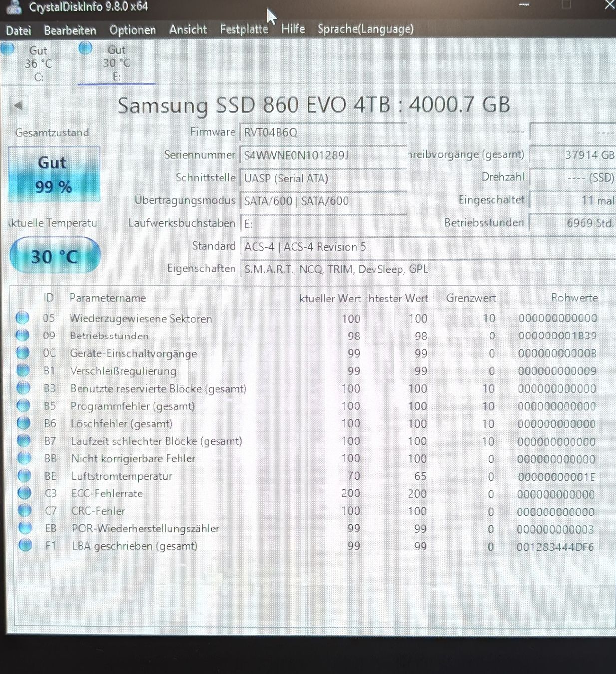Click the Drehzahl value ---- (SSD)
This screenshot has height=674, width=616.
[x=573, y=177]
